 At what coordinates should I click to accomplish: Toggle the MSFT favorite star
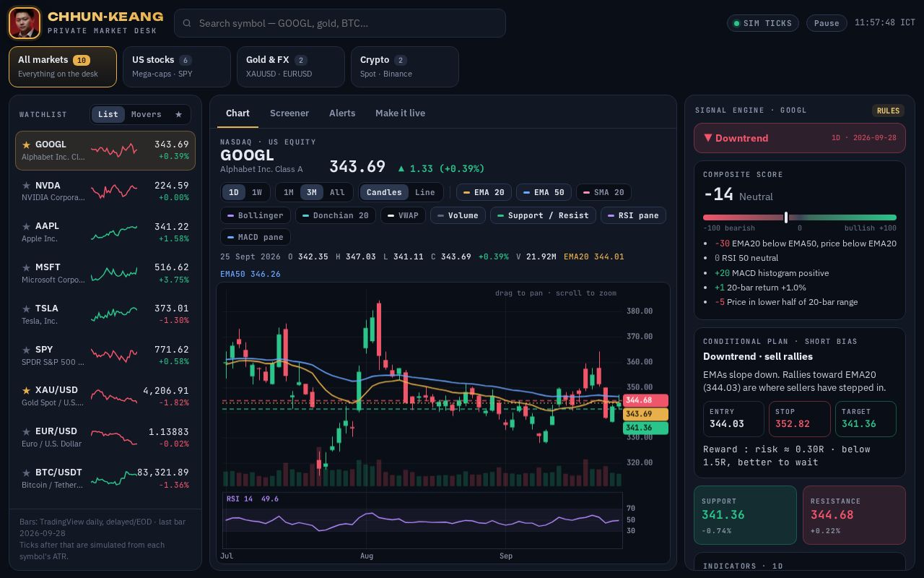tap(27, 267)
